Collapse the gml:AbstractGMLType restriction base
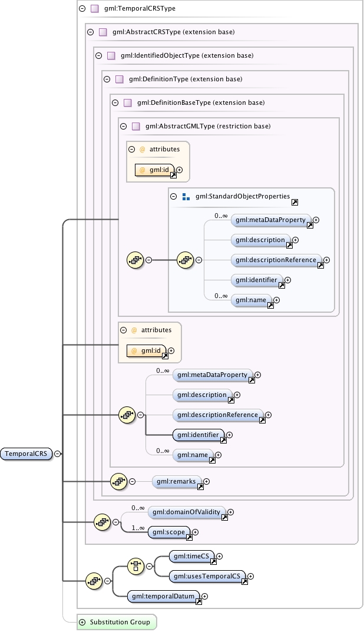Image resolution: width=364 pixels, height=632 pixels. pyautogui.click(x=124, y=126)
